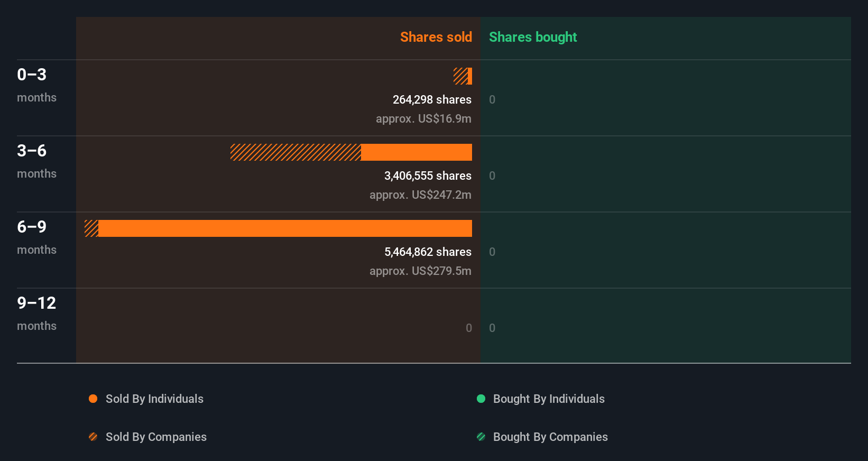Toggle the Sold By Individuals legend label
Image resolution: width=868 pixels, height=461 pixels.
[x=154, y=399]
